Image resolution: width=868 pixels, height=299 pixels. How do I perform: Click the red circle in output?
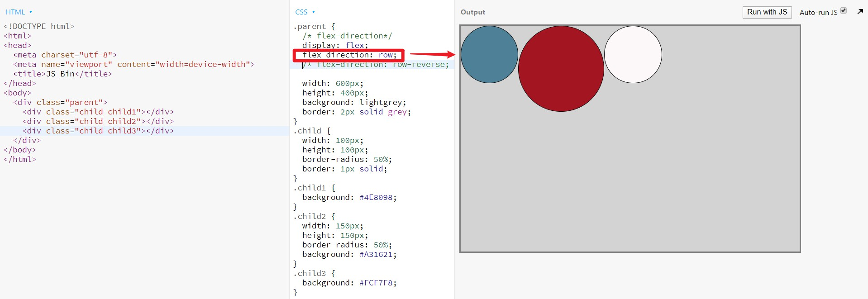point(561,69)
